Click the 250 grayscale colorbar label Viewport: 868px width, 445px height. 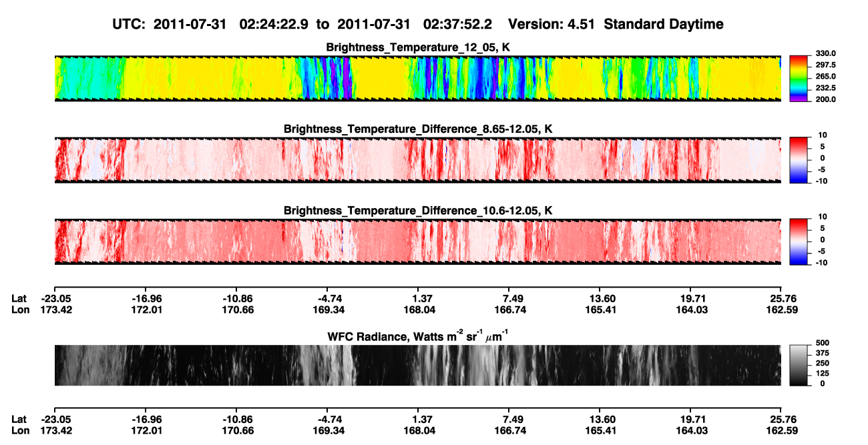[822, 363]
